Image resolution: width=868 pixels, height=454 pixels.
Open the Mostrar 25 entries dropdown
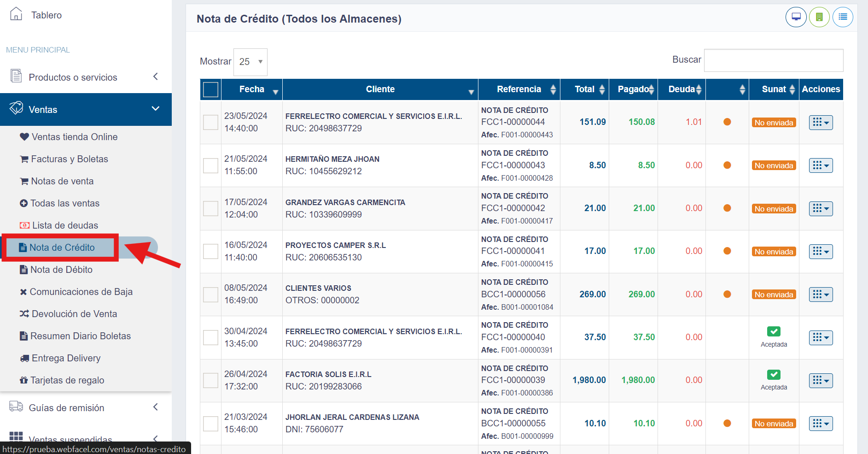coord(250,62)
